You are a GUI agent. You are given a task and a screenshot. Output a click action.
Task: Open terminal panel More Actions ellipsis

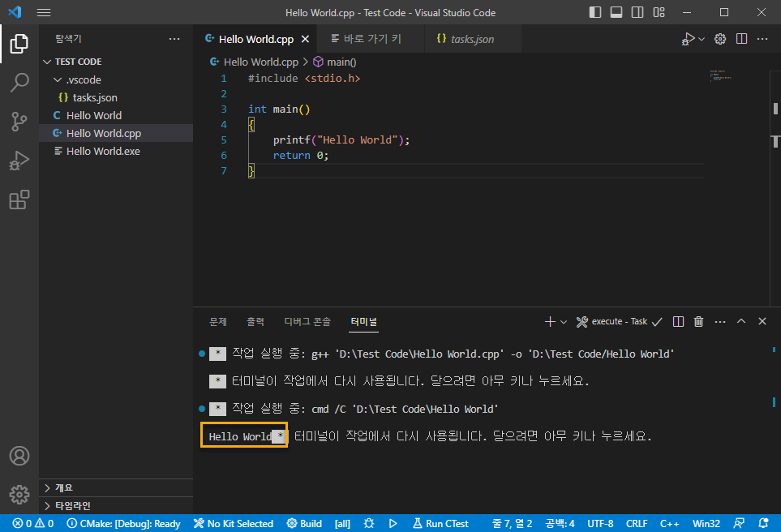720,322
